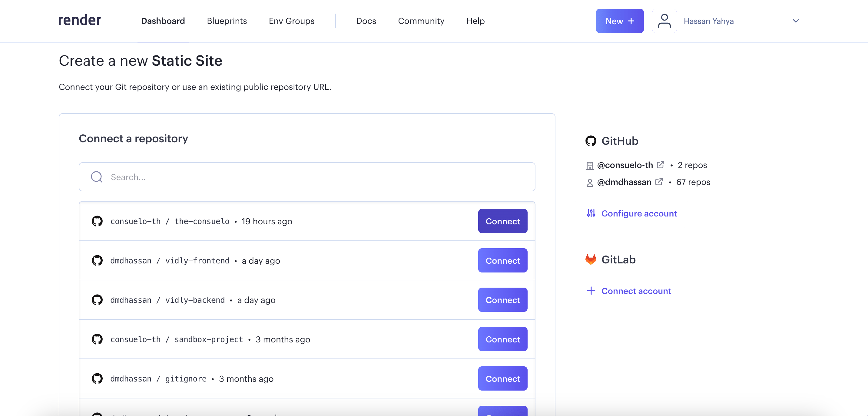
Task: Connect the sandbox-project repository
Action: coord(502,339)
